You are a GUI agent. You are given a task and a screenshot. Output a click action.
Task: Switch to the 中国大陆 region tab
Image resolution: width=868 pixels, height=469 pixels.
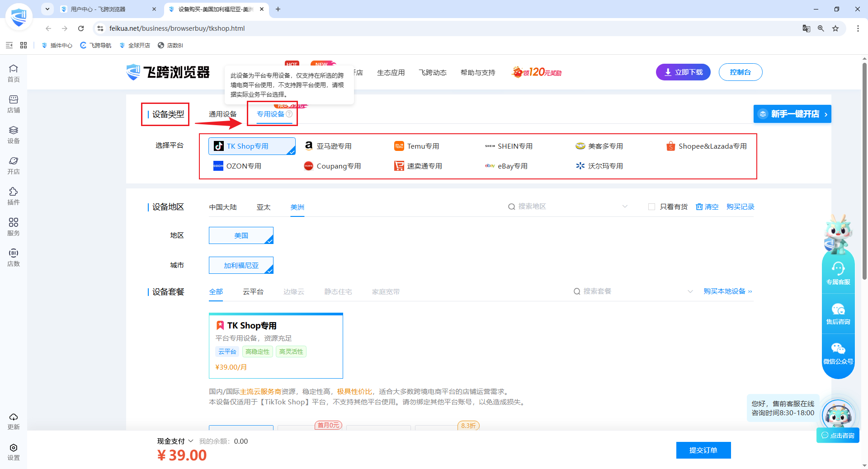click(223, 207)
